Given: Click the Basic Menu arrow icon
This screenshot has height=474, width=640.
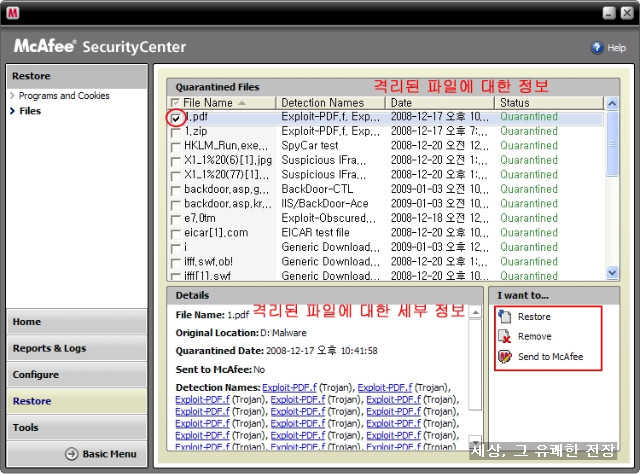Looking at the screenshot, I should coord(72,454).
